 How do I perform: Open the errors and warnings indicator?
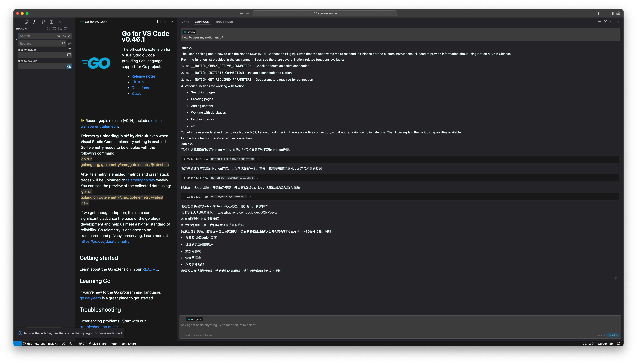(x=68, y=343)
